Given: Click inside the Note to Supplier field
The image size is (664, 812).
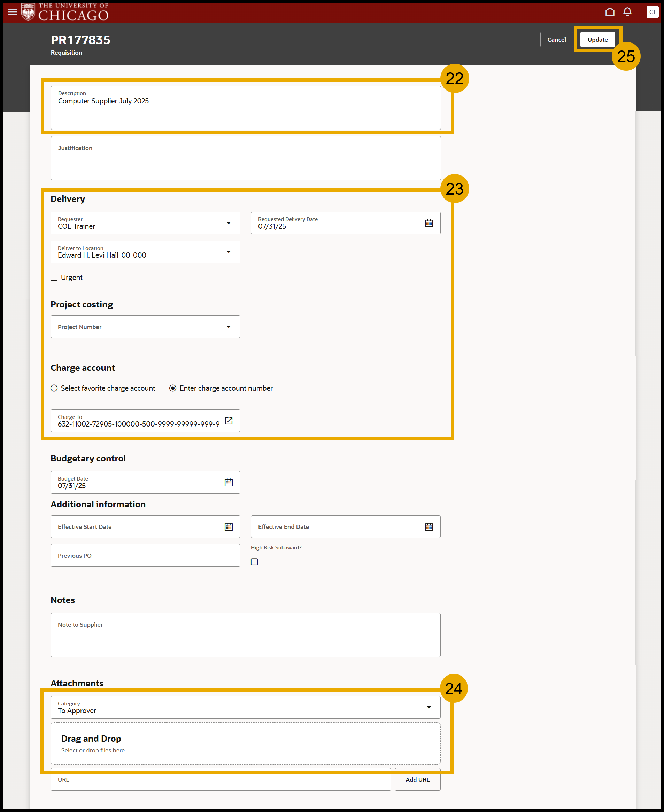Looking at the screenshot, I should pos(245,635).
